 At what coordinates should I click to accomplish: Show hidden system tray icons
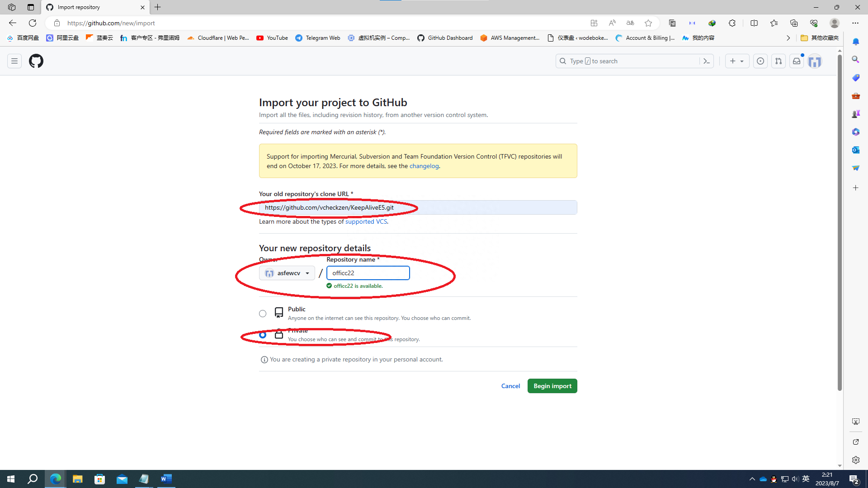(752, 479)
